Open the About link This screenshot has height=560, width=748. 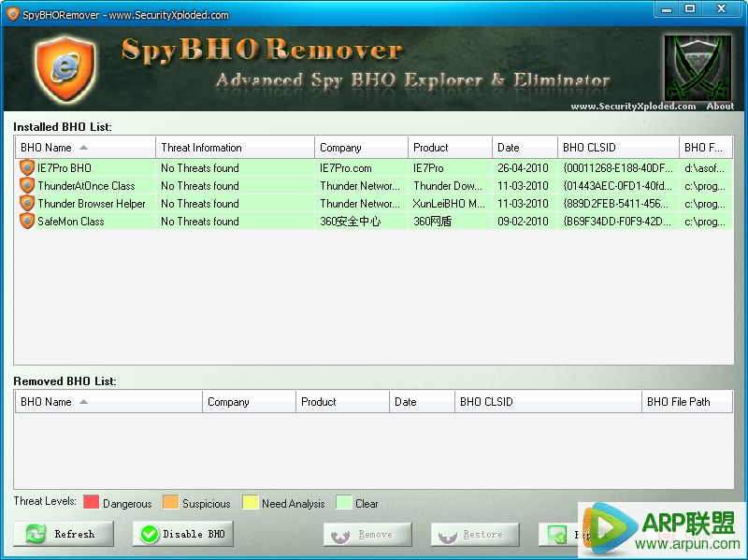click(720, 107)
